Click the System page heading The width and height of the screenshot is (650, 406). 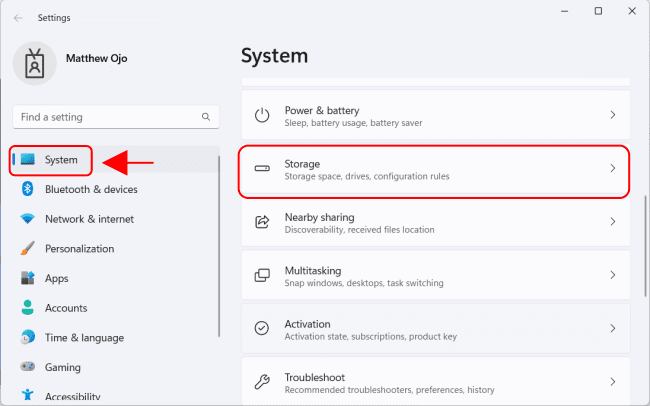pyautogui.click(x=274, y=56)
